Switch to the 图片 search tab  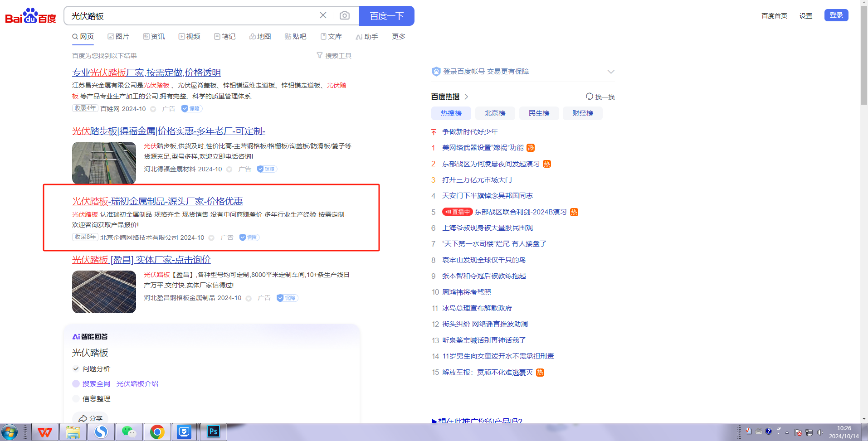[x=118, y=37]
